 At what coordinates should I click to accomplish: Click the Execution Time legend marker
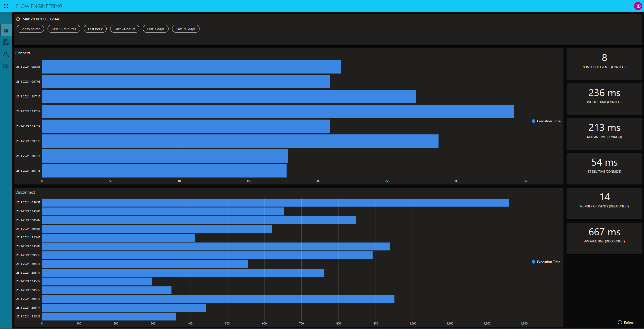coord(534,121)
